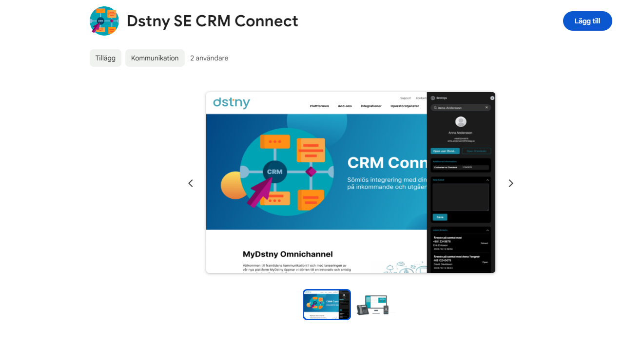This screenshot has height=347, width=644.
Task: Click the Dstny SE CRM Connect logo icon
Action: 104,21
